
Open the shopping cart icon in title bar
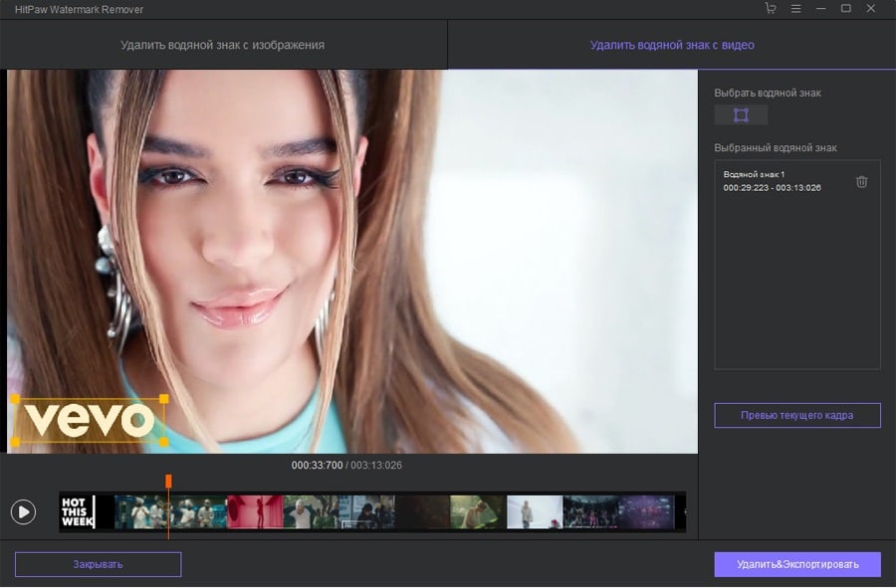pos(771,8)
